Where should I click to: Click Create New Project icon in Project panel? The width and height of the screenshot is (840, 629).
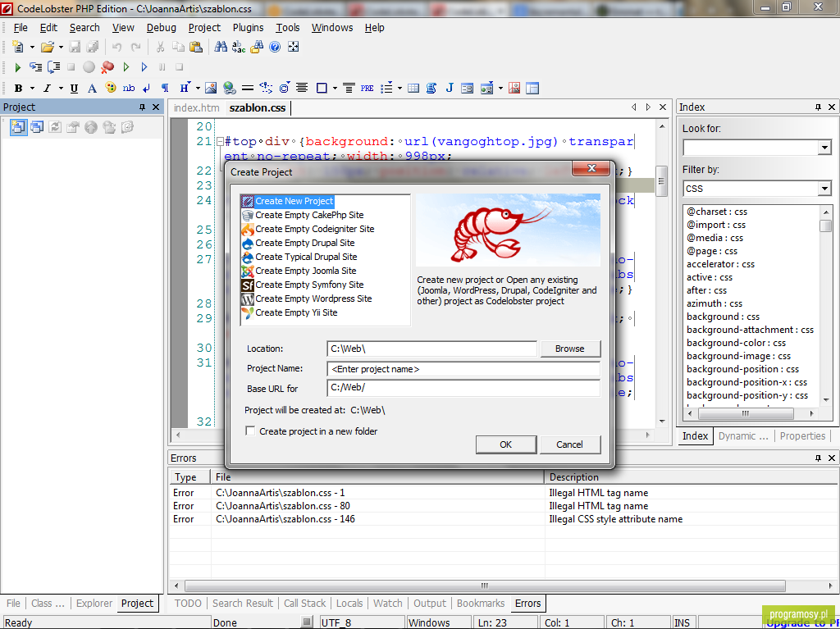click(x=19, y=127)
